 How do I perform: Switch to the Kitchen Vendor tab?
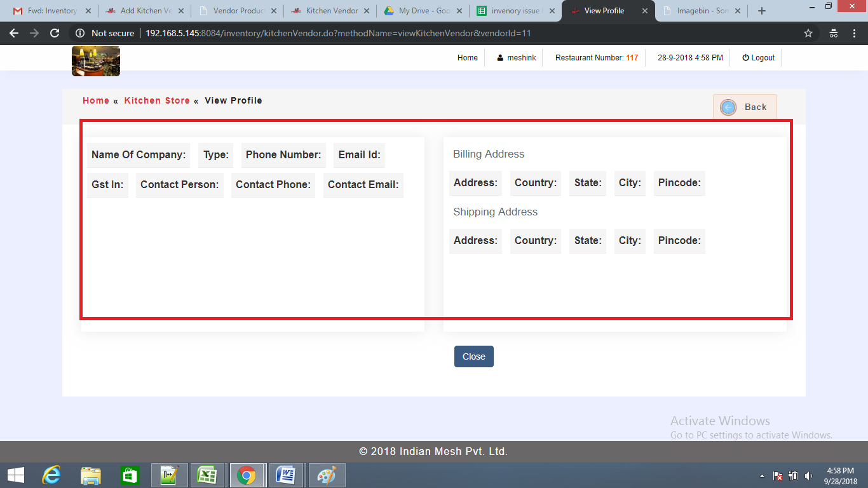tap(330, 11)
